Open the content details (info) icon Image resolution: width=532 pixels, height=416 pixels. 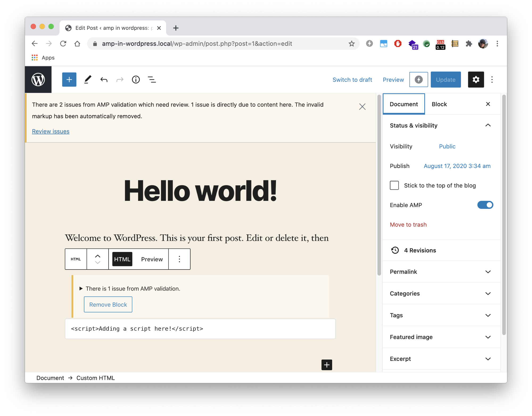135,79
